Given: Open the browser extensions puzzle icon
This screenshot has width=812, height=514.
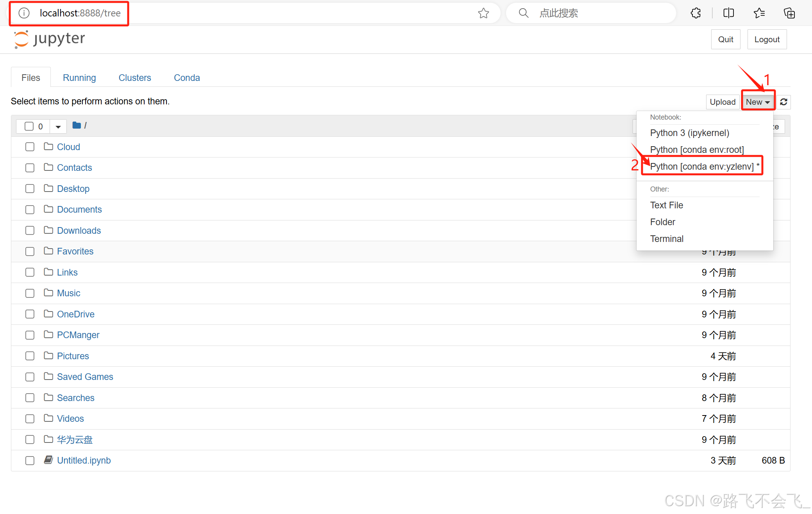Looking at the screenshot, I should click(x=696, y=13).
